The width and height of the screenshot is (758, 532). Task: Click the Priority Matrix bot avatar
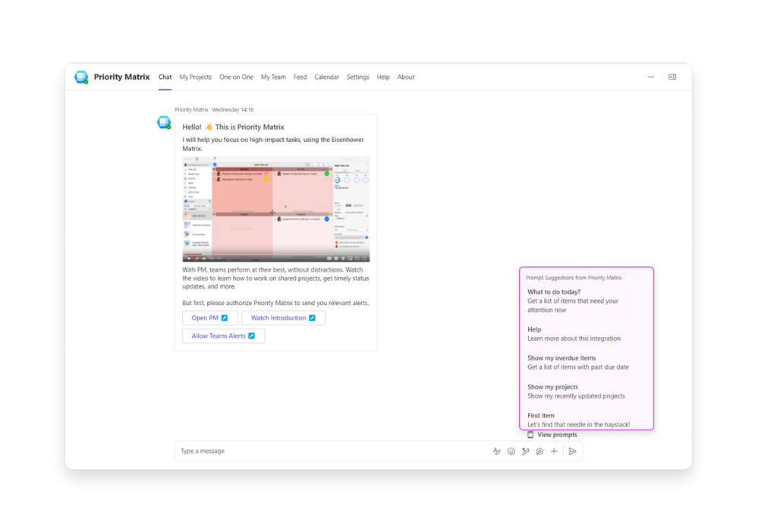164,122
